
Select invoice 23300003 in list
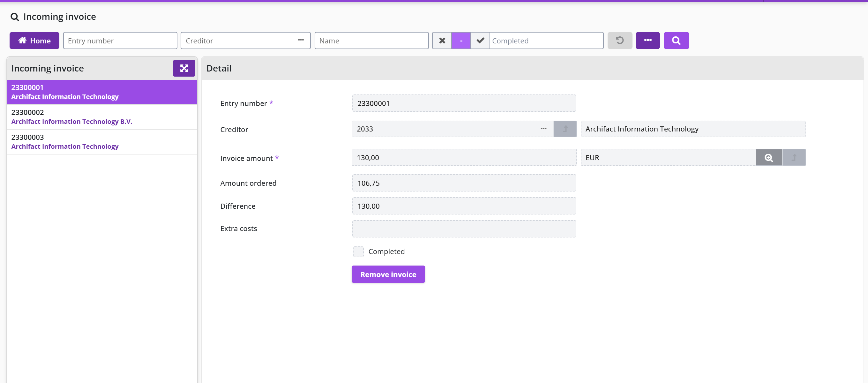coord(102,142)
